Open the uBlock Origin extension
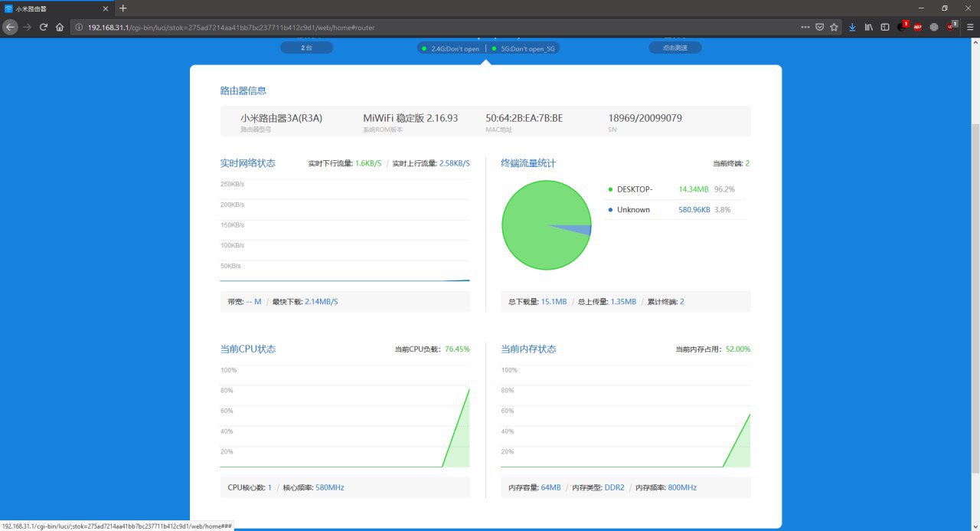This screenshot has width=980, height=531. tap(952, 26)
